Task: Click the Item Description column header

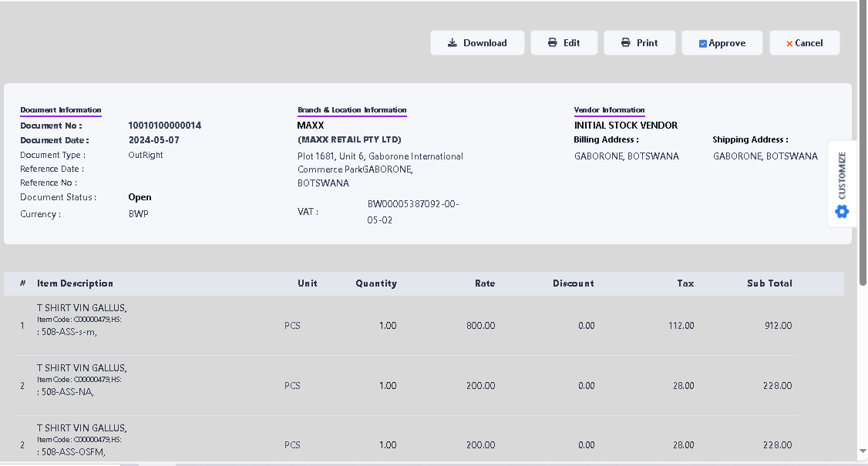Action: pyautogui.click(x=76, y=283)
